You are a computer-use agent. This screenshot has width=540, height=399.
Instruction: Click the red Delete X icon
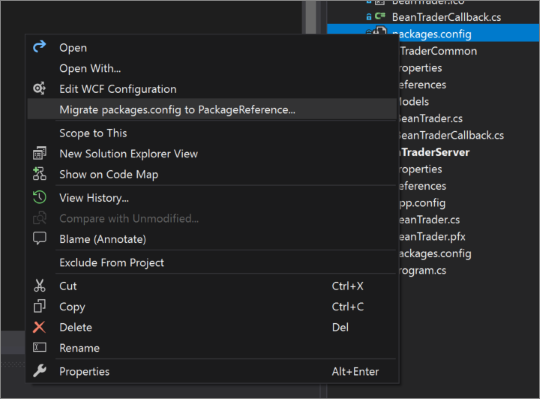(39, 327)
